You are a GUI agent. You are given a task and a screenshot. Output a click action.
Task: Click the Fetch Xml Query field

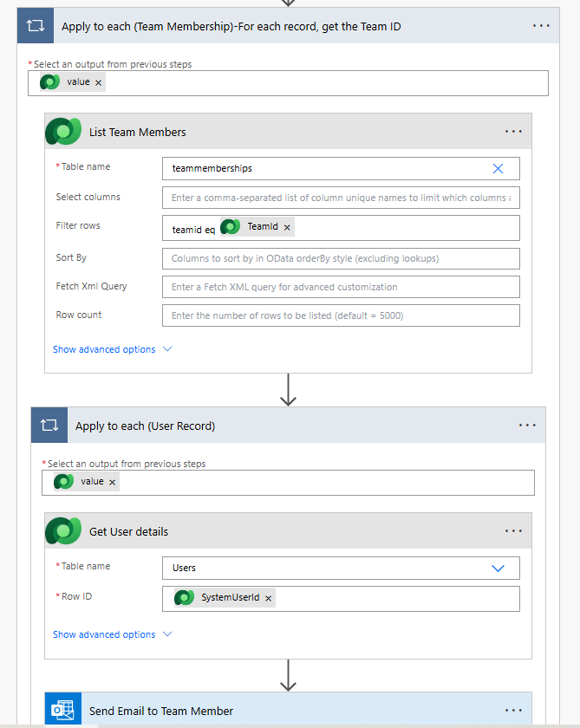pos(341,287)
